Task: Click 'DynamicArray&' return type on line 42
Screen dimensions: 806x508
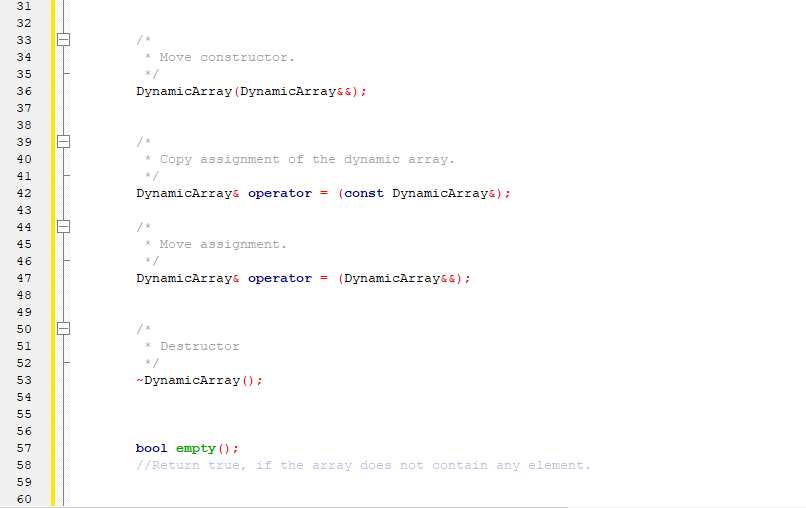Action: click(188, 193)
